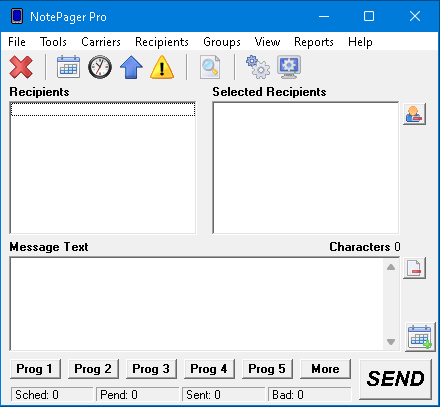Viewport: 440px width, 407px height.
Task: Click the remove recipient person icon
Action: point(414,114)
